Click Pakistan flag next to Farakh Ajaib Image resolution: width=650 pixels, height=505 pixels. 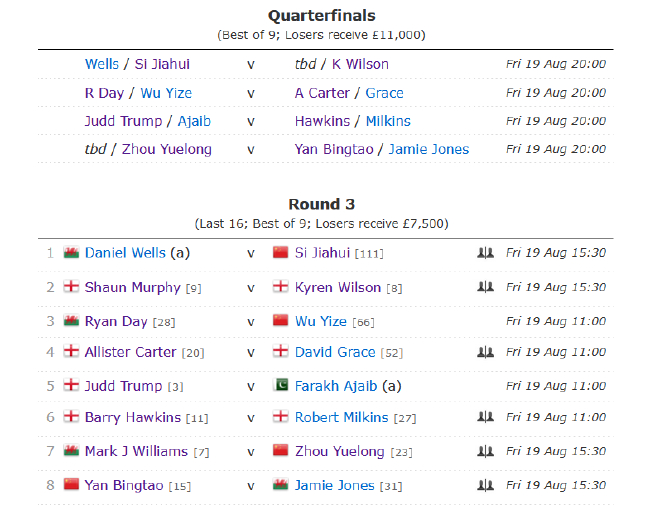pyautogui.click(x=281, y=386)
